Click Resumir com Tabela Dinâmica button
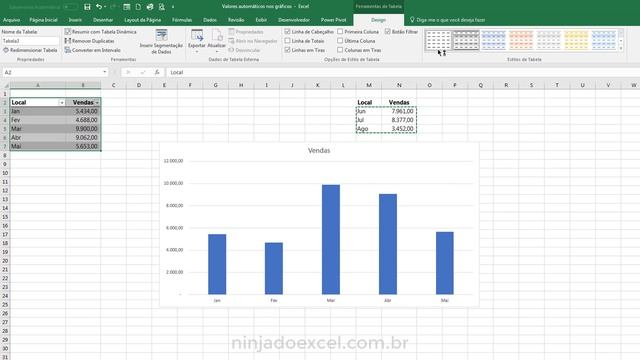Screen dimensions: 640x360 pyautogui.click(x=100, y=31)
